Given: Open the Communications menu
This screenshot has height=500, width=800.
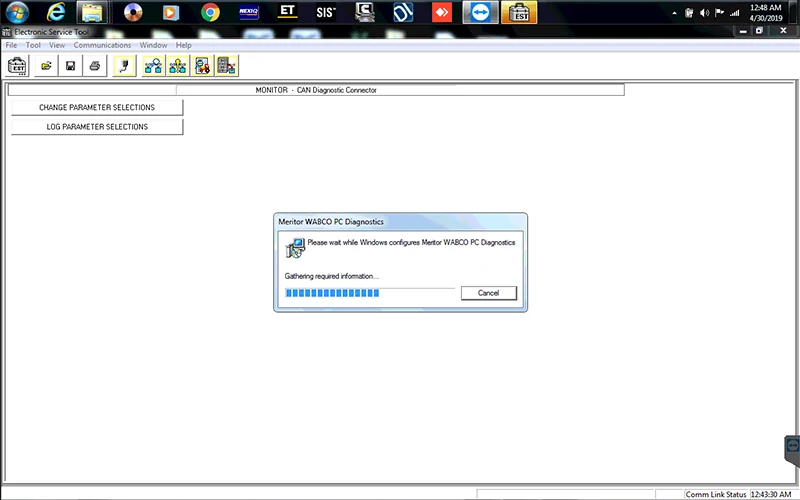Looking at the screenshot, I should pos(102,45).
